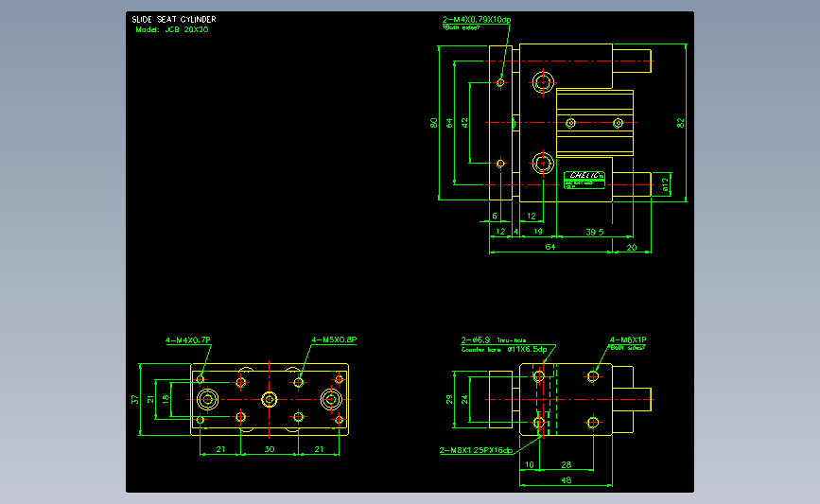Click the 'ø12' rod diameter dimension

pyautogui.click(x=665, y=184)
